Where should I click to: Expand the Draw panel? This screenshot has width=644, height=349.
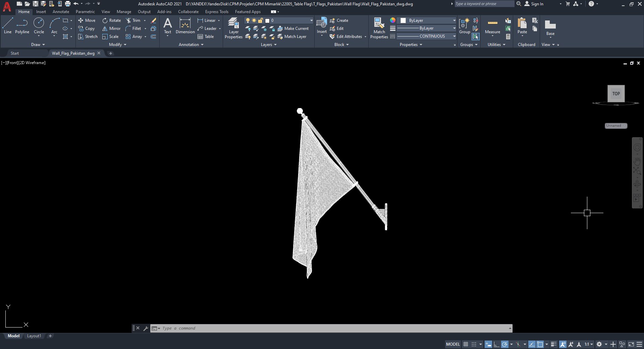pos(38,45)
